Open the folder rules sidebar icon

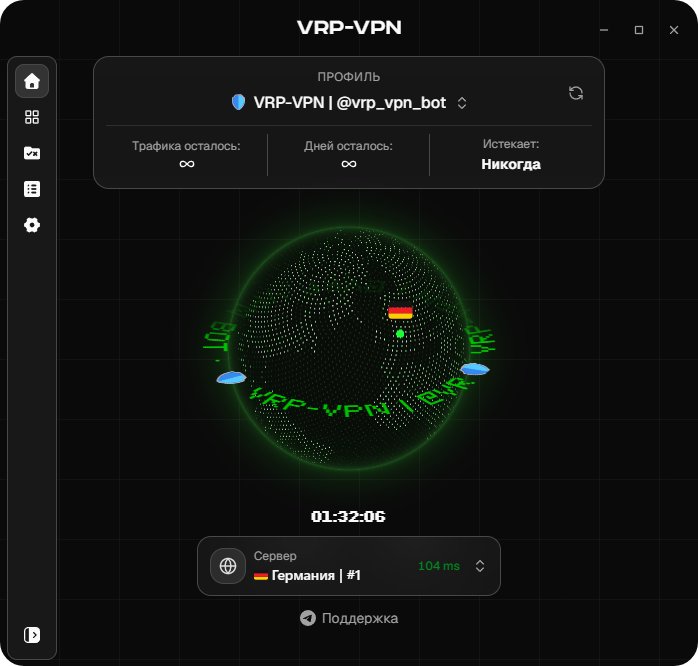pyautogui.click(x=32, y=153)
